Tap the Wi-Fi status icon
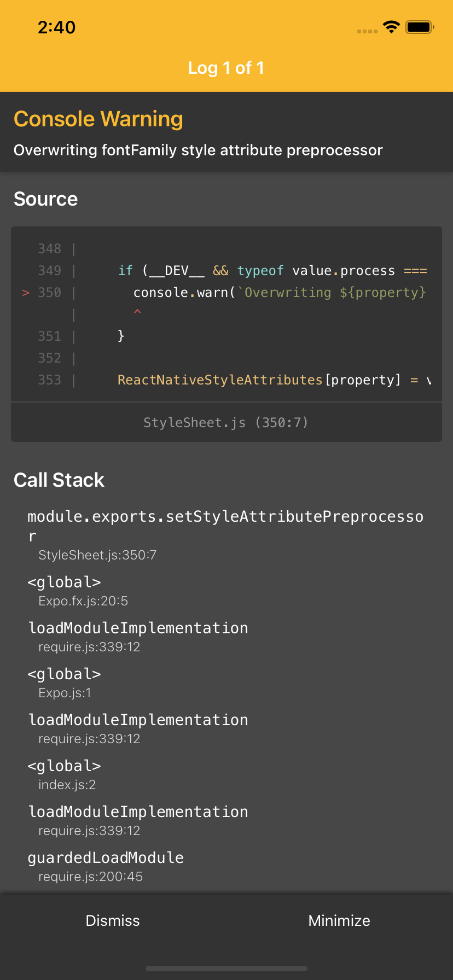This screenshot has height=980, width=453. (391, 27)
